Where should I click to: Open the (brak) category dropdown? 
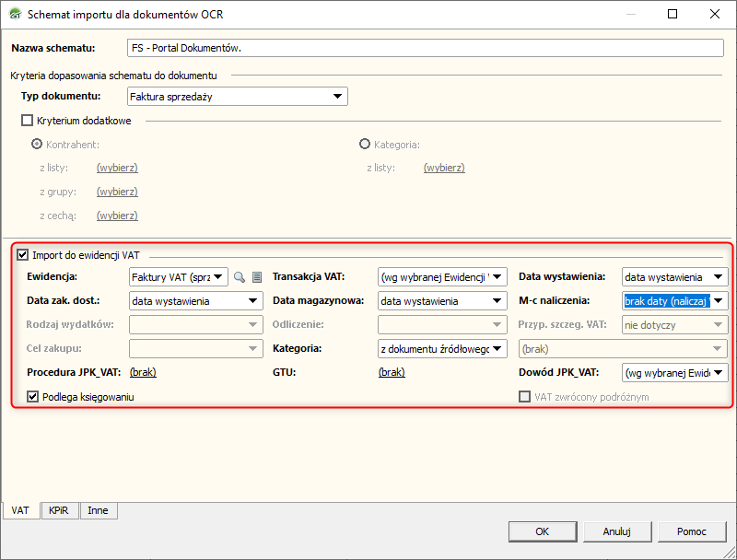[x=623, y=349]
